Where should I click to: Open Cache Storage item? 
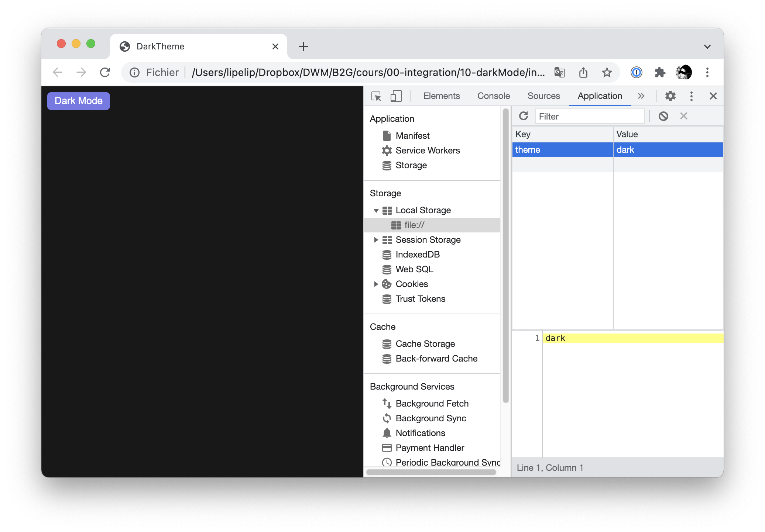tap(425, 344)
